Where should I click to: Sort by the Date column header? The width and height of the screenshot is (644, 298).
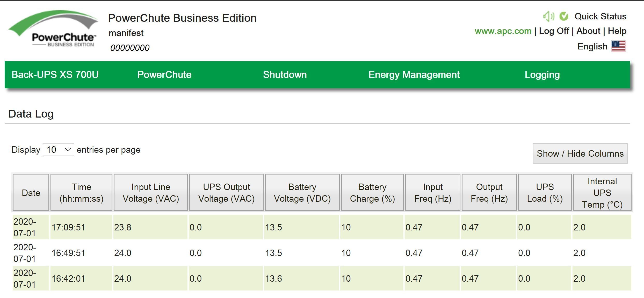tap(31, 193)
